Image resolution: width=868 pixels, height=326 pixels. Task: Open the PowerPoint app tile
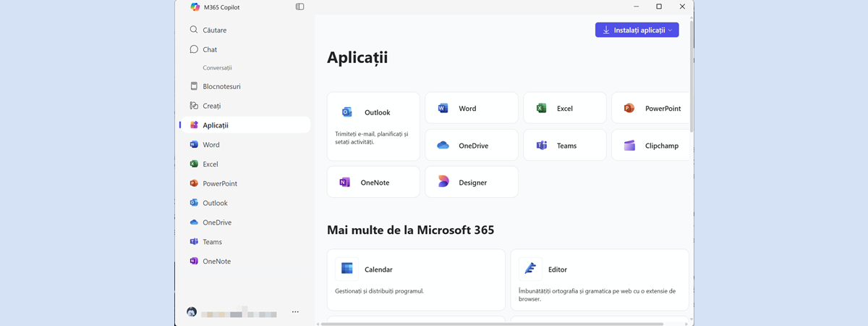click(x=651, y=108)
